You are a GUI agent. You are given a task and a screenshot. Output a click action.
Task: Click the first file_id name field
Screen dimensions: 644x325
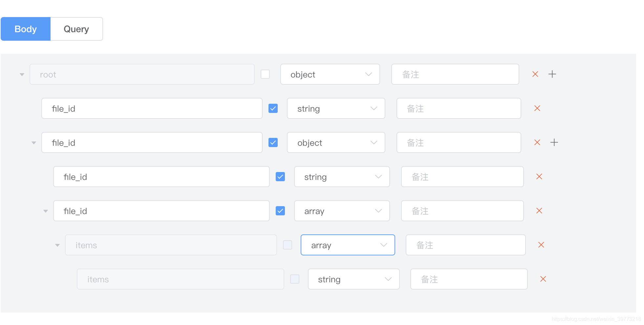click(x=152, y=108)
